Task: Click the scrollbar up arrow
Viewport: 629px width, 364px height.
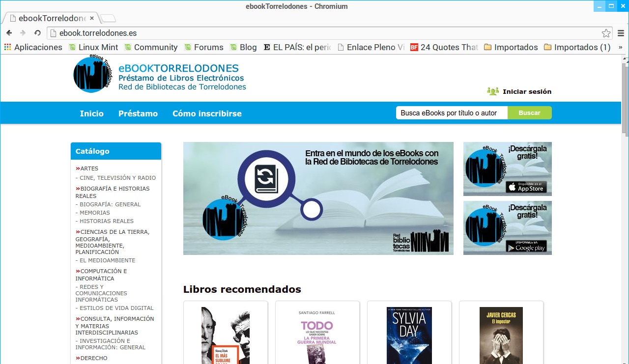Action: coord(625,58)
